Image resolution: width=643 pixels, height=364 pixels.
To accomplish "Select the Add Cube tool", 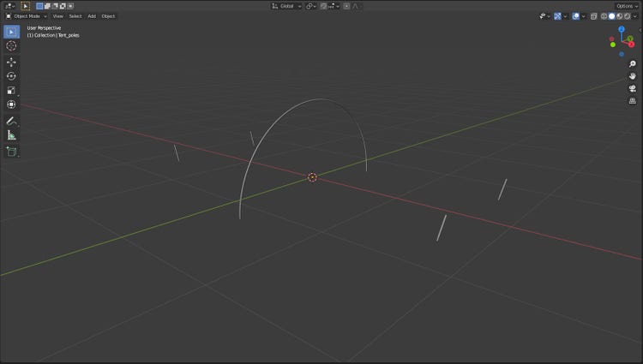I will 11,152.
